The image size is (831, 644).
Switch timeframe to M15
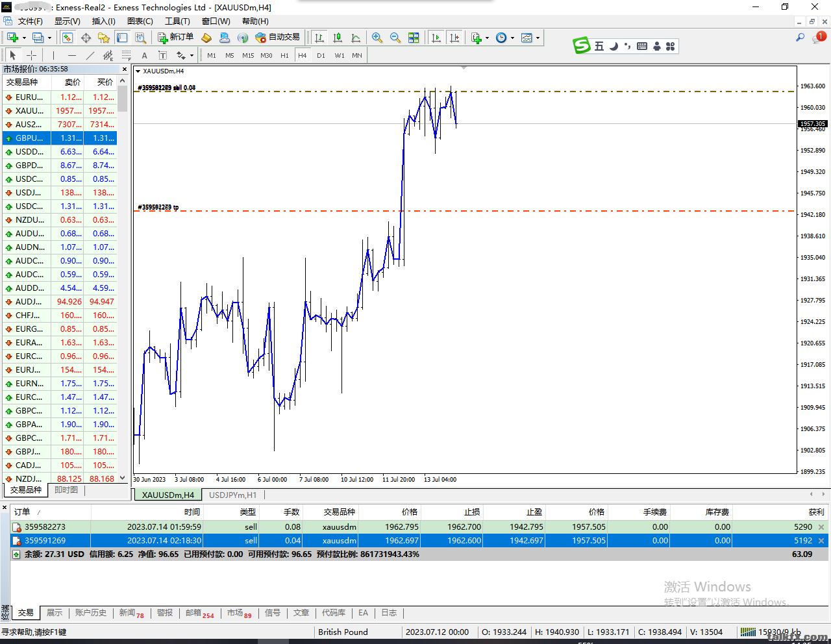pos(248,55)
